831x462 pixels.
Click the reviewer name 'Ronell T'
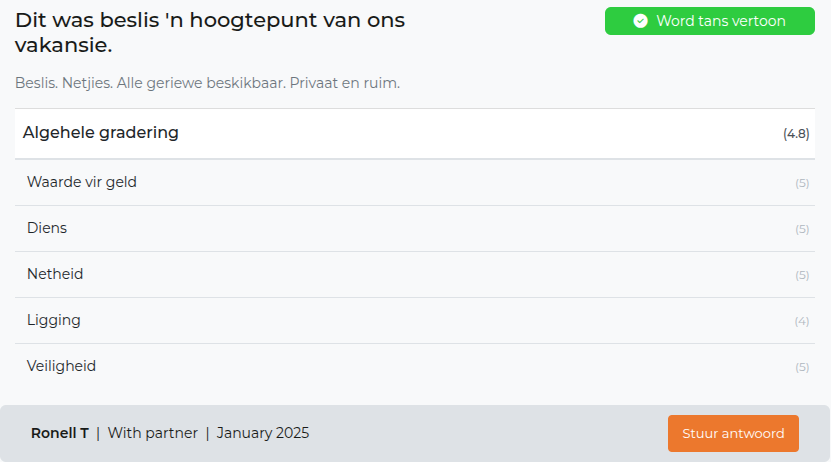click(60, 433)
